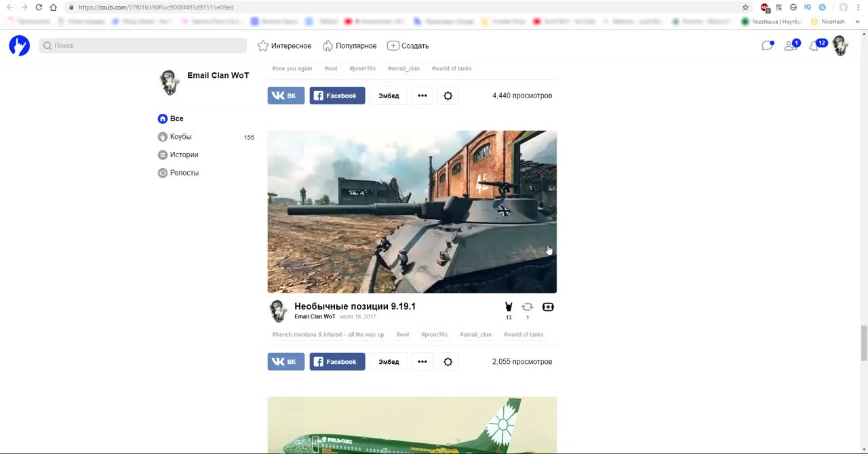Image resolution: width=868 pixels, height=454 pixels.
Task: Open notifications bell with 12 badge
Action: pyautogui.click(x=814, y=45)
